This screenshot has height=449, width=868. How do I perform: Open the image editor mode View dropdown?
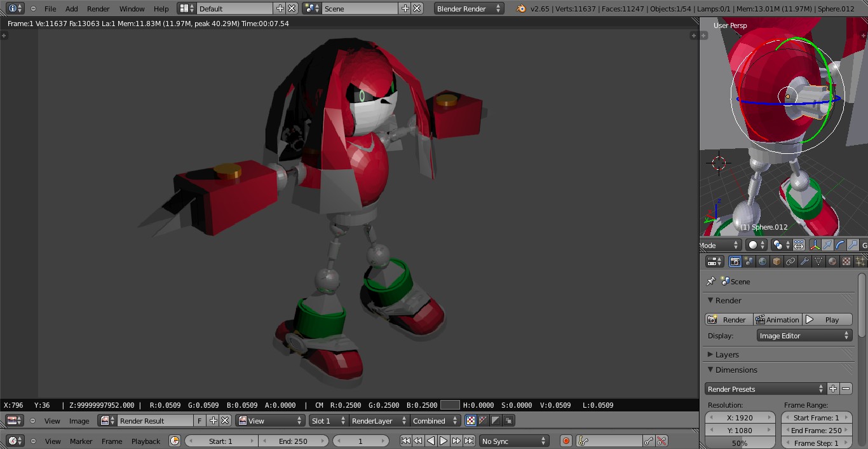pyautogui.click(x=270, y=420)
